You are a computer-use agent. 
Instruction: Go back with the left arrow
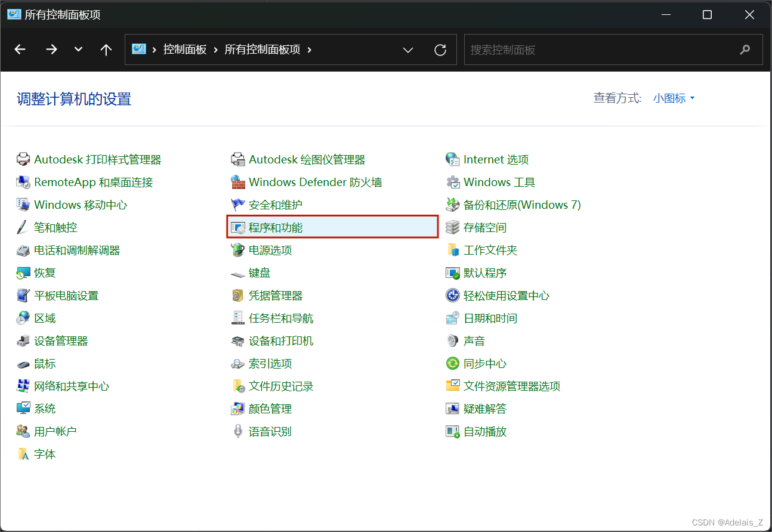coord(20,50)
